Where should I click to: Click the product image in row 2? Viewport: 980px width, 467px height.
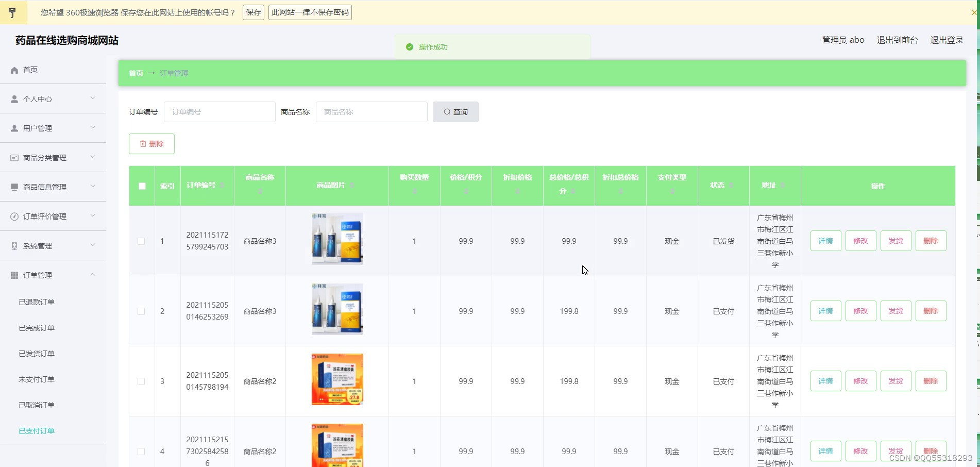coord(337,309)
